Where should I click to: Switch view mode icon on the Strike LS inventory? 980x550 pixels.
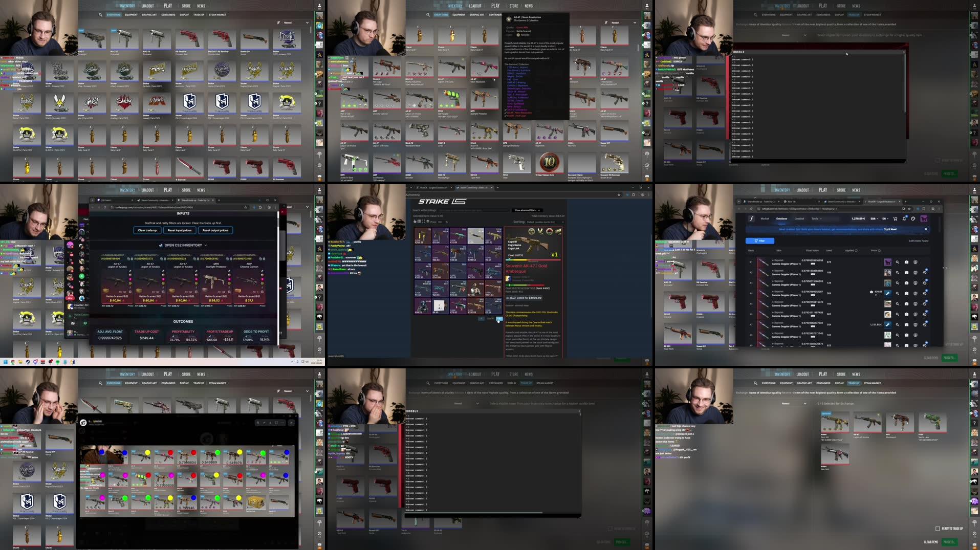coord(419,221)
